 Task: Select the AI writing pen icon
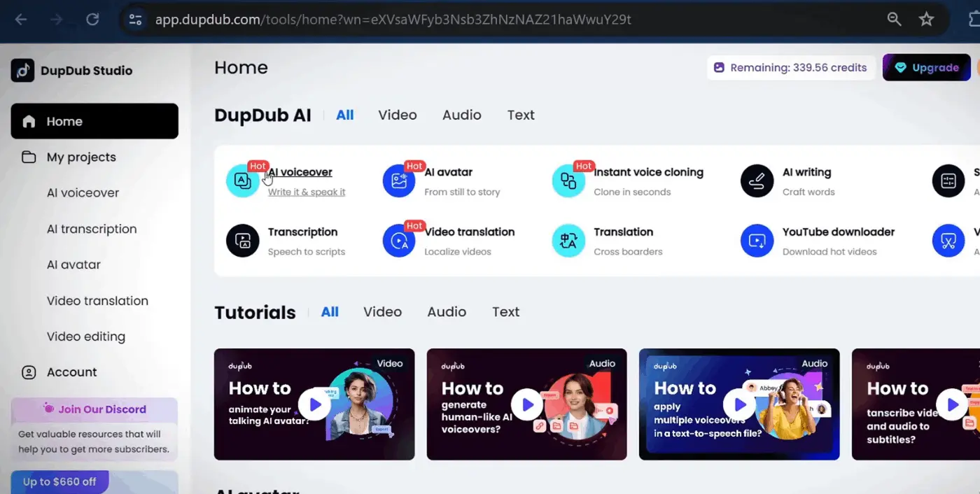[757, 181]
